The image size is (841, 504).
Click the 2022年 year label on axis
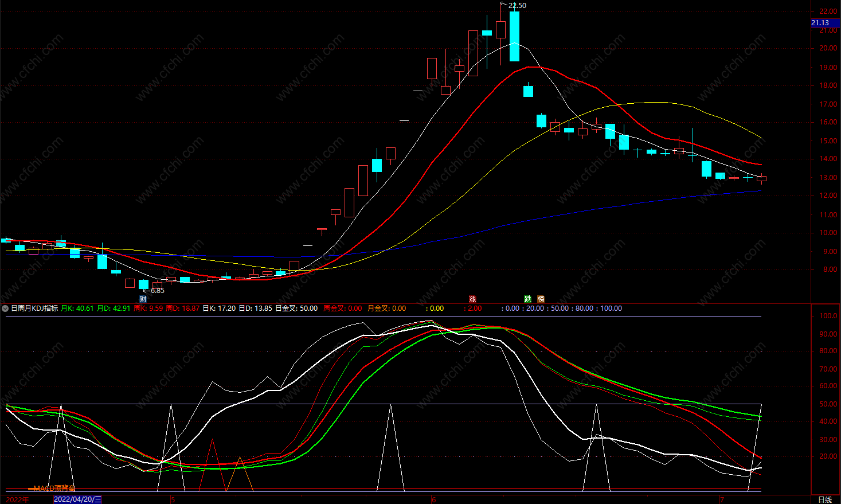pos(17,499)
